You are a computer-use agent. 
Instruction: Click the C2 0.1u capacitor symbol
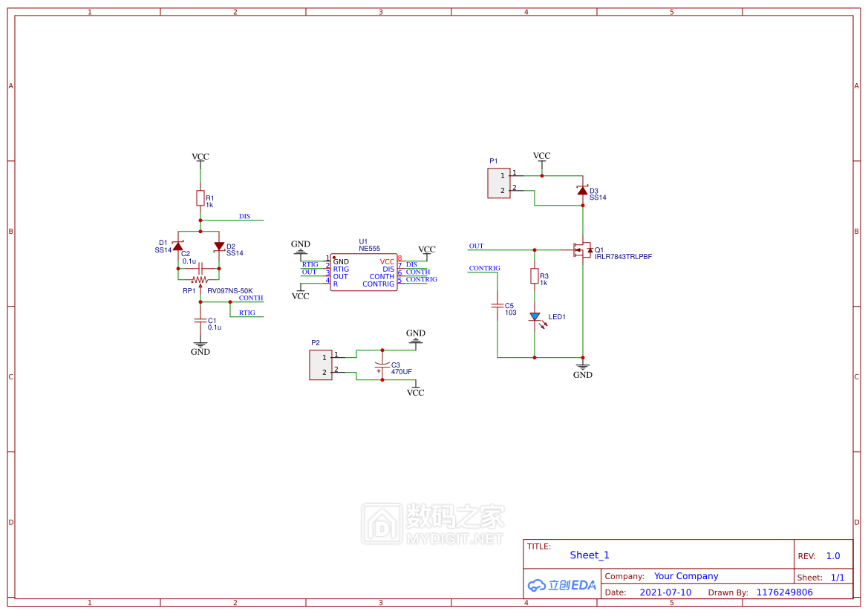[200, 268]
